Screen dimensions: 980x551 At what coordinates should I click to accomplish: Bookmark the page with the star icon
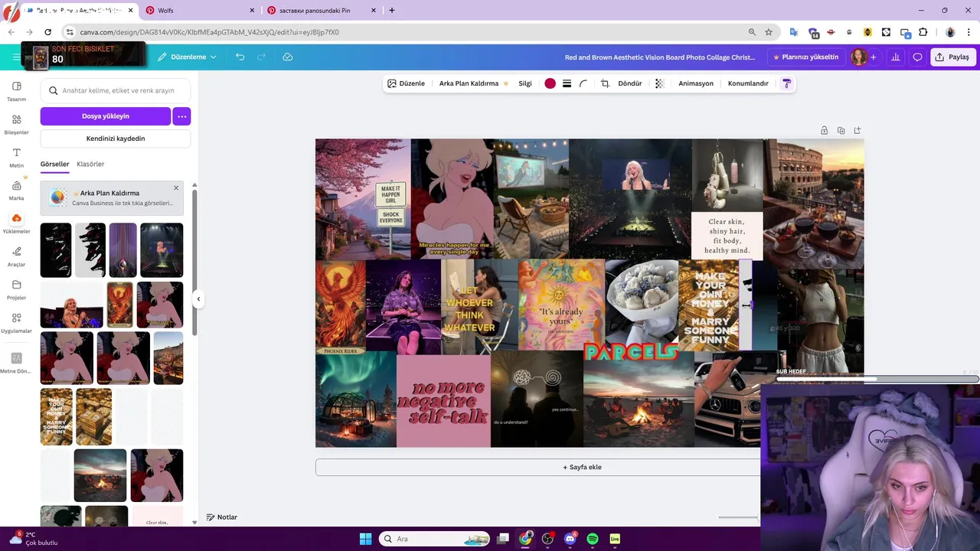point(769,32)
